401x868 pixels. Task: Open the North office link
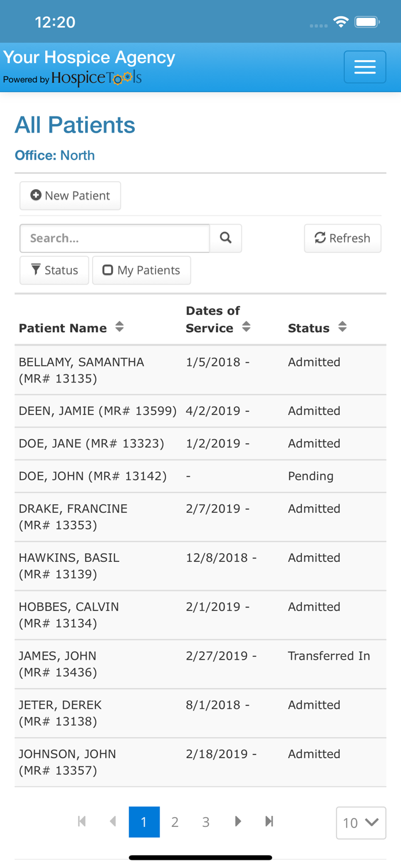pos(78,155)
